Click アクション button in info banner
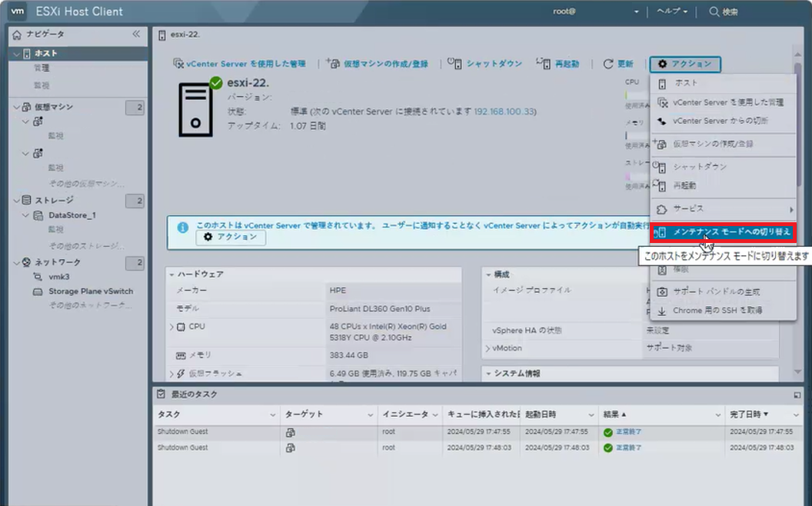812x506 pixels. tap(231, 237)
